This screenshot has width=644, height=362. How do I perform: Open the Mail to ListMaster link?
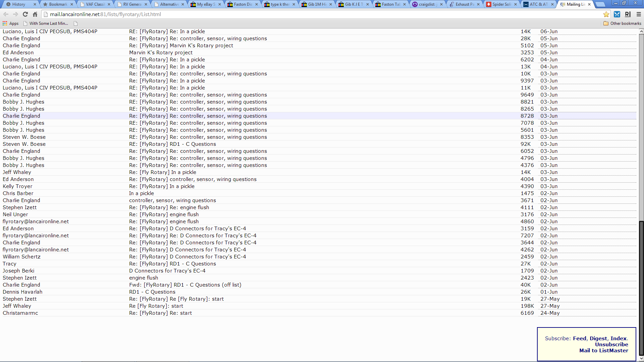(603, 351)
